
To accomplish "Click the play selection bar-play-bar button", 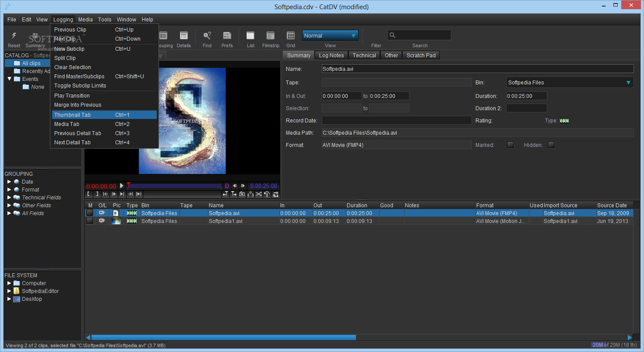I will 139,194.
